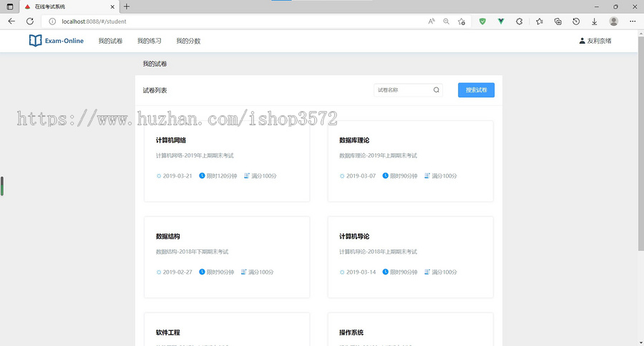Click score icon in 数据库理论 card
Image resolution: width=644 pixels, height=346 pixels.
click(x=427, y=176)
